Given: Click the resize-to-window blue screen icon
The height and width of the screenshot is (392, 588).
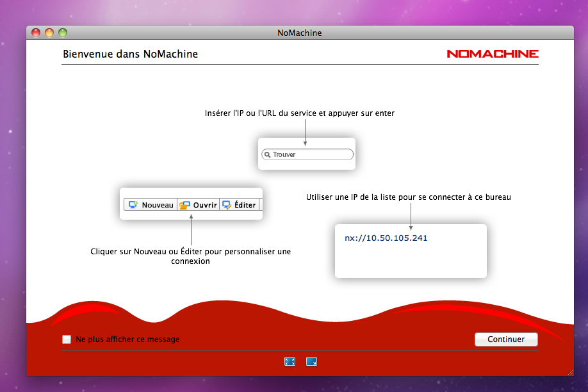Looking at the screenshot, I should pos(312,362).
